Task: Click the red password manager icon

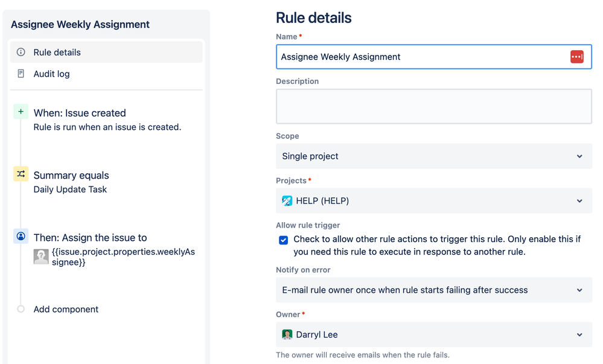Action: click(x=576, y=57)
